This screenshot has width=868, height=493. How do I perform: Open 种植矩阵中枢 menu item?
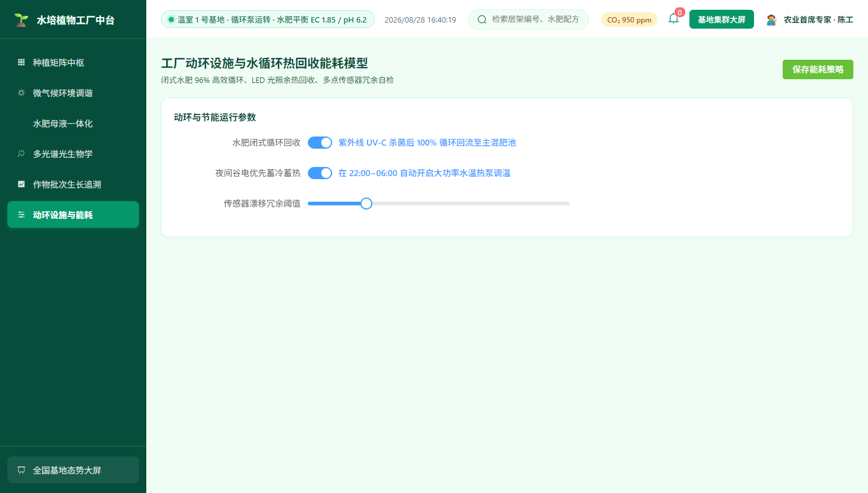click(73, 62)
